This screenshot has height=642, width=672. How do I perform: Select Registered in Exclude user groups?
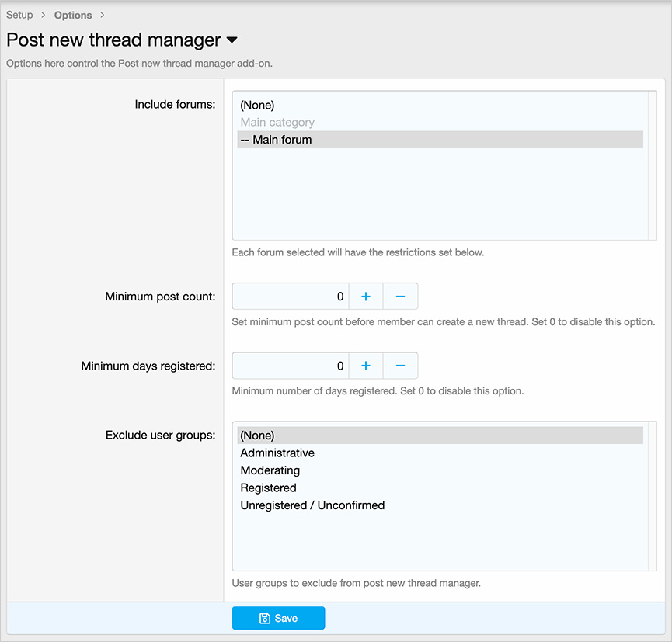268,488
